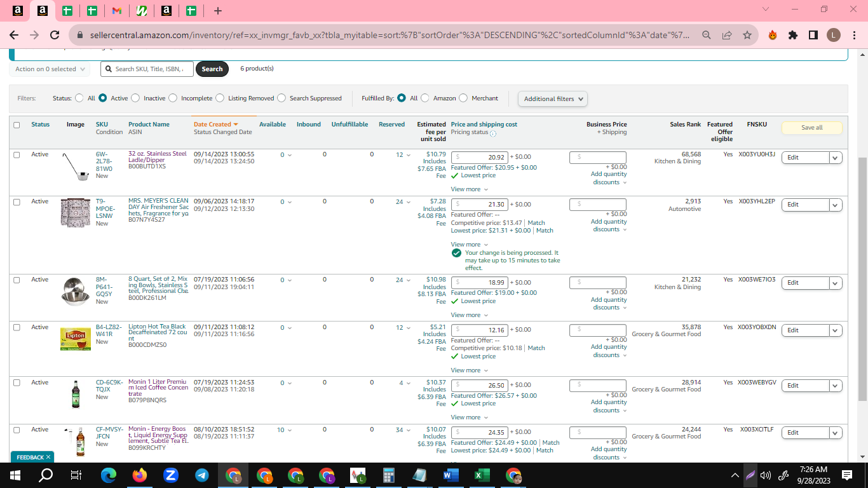The image size is (868, 488).
Task: Open the Windows notification center icon
Action: [847, 475]
